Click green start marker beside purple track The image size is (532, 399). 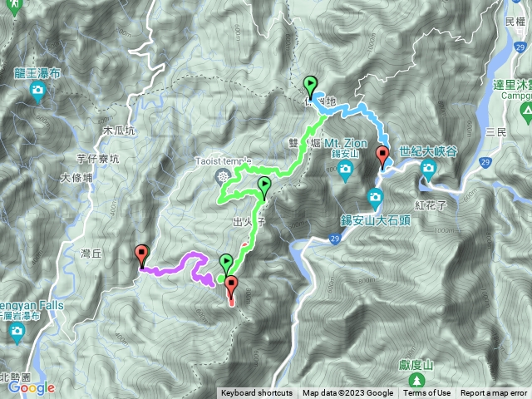click(x=226, y=264)
